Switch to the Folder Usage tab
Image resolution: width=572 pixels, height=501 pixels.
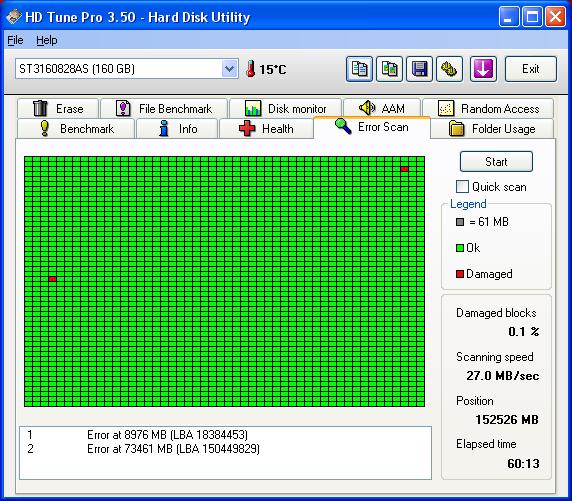tap(492, 128)
